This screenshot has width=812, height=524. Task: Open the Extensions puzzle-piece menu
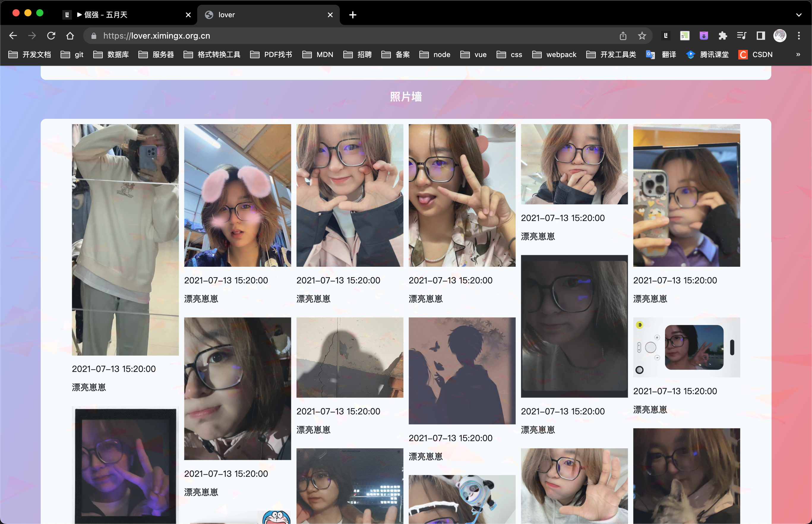(723, 36)
